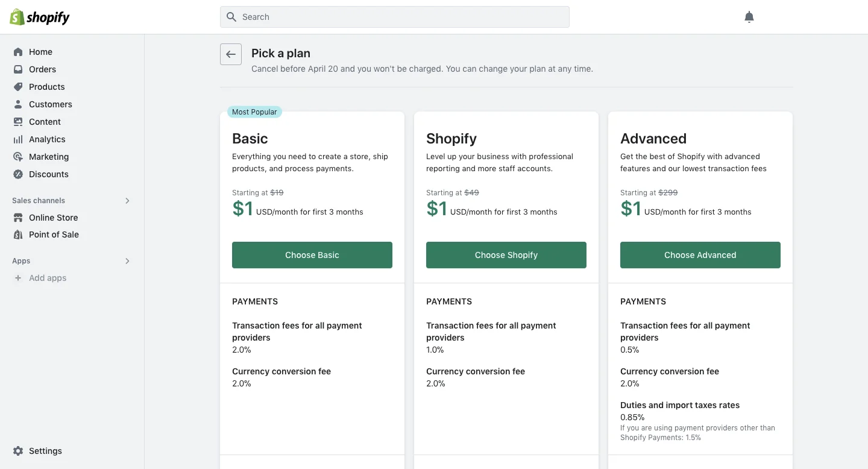Click the notification bell icon
The height and width of the screenshot is (469, 868).
point(749,17)
